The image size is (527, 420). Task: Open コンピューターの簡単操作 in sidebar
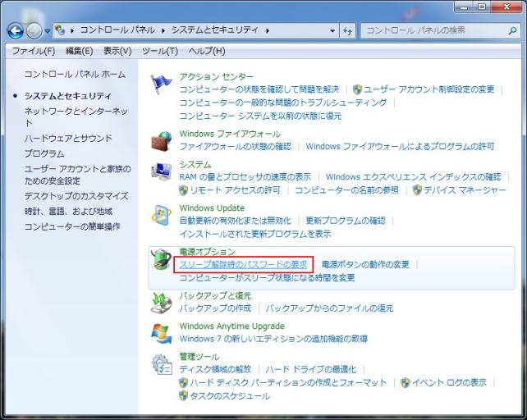click(x=72, y=226)
